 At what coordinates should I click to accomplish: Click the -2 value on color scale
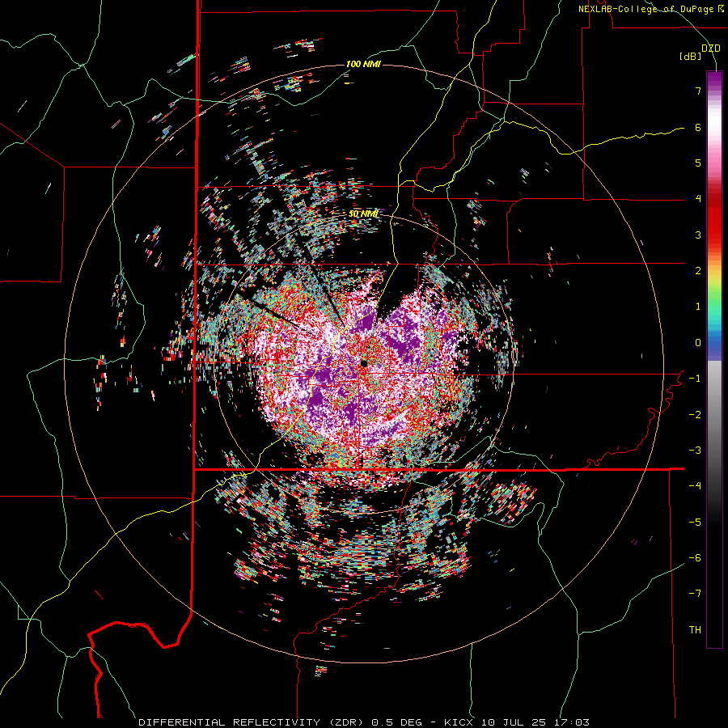pyautogui.click(x=695, y=415)
